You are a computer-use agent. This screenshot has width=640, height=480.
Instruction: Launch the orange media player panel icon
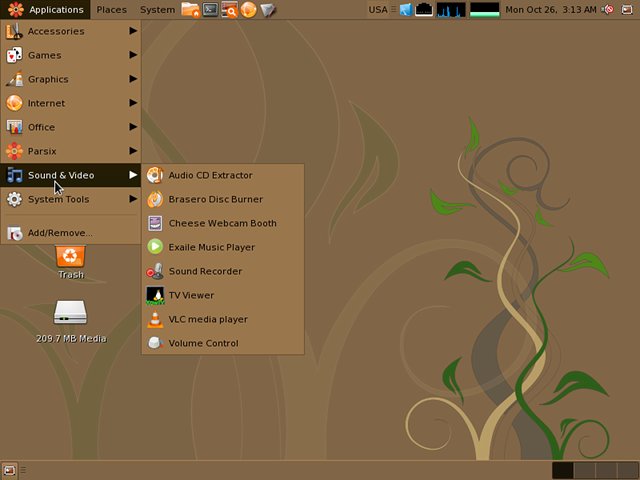click(249, 9)
